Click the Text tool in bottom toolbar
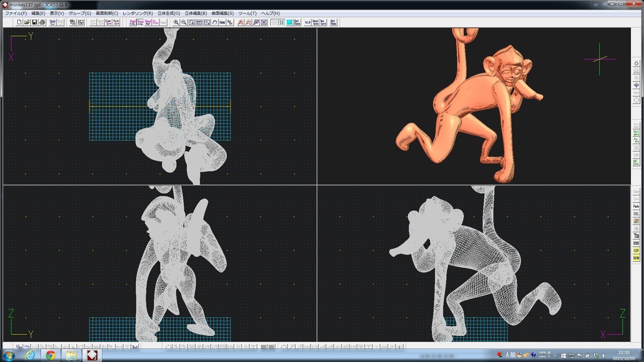The width and height of the screenshot is (644, 362). [135, 347]
